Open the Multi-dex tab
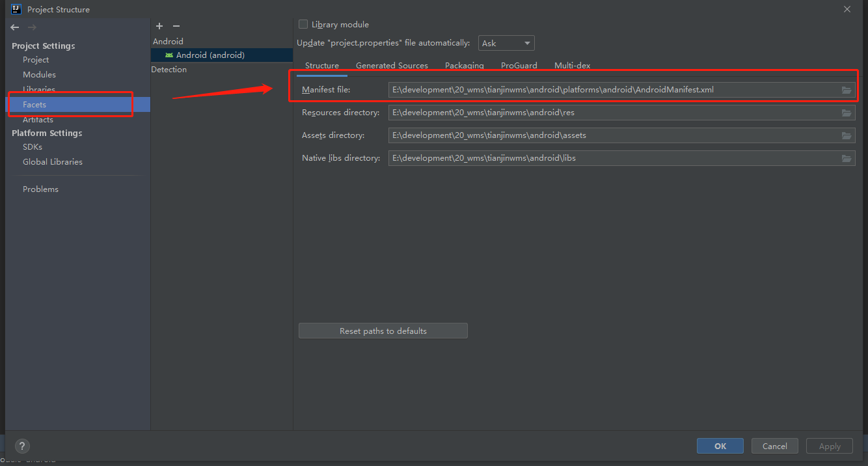 (x=573, y=66)
